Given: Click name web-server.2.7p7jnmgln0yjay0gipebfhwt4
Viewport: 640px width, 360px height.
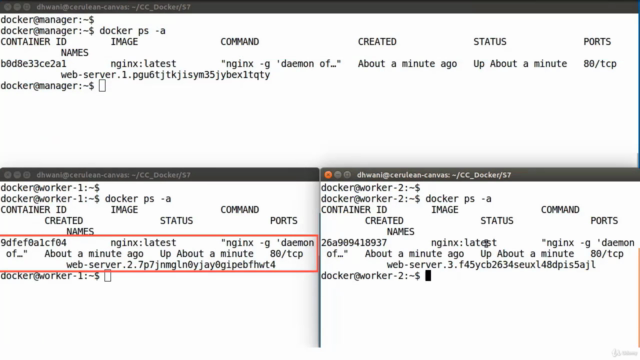Looking at the screenshot, I should point(171,265).
